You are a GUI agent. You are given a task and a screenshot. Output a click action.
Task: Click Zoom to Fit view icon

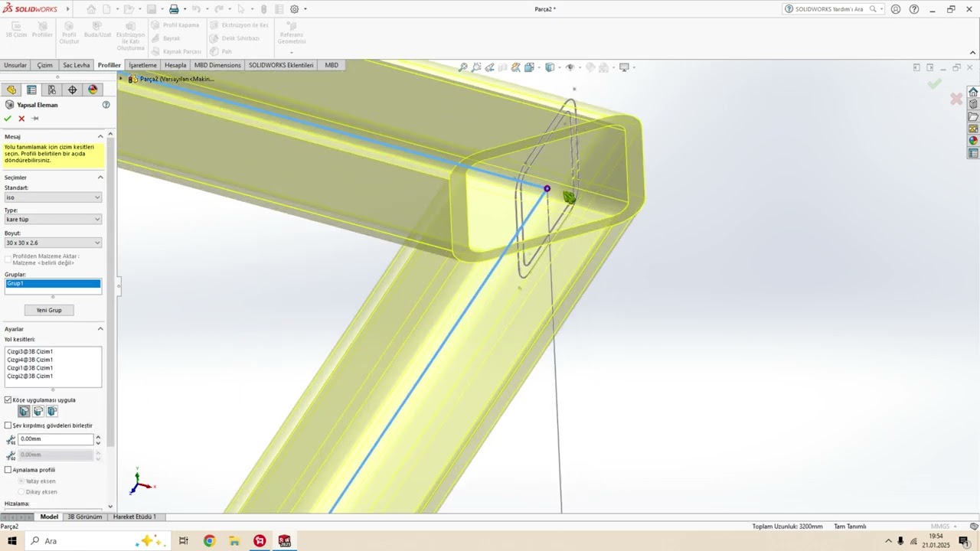click(463, 67)
